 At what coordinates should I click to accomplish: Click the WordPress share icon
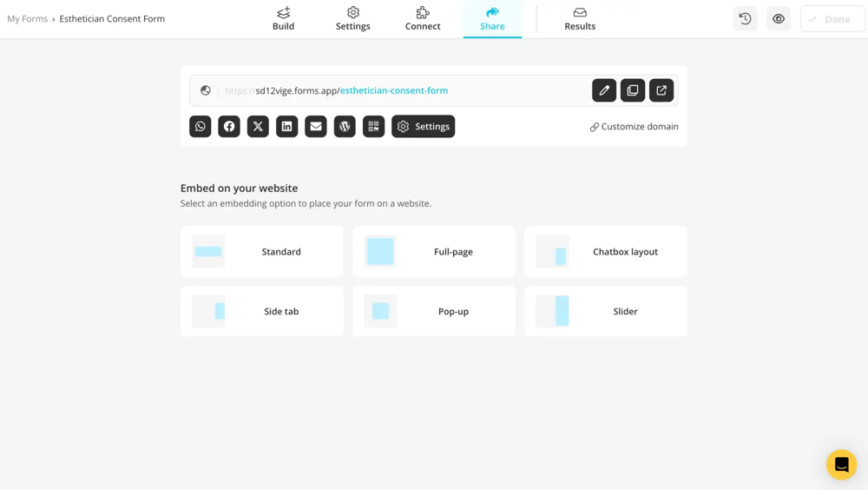click(345, 127)
